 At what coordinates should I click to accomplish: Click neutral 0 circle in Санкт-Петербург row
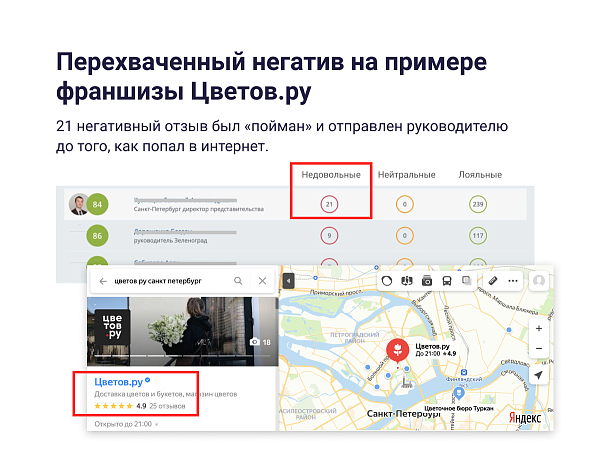pyautogui.click(x=404, y=204)
